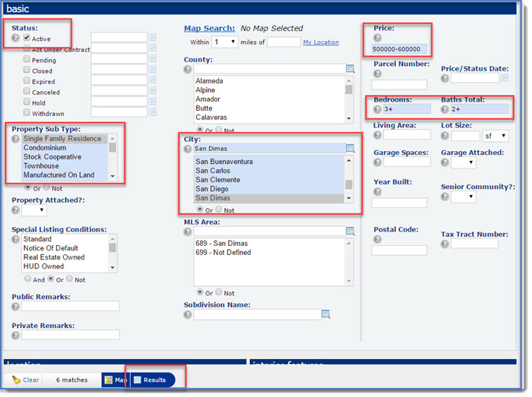Open the MLS Area lookup icon
The image size is (532, 397).
click(350, 231)
